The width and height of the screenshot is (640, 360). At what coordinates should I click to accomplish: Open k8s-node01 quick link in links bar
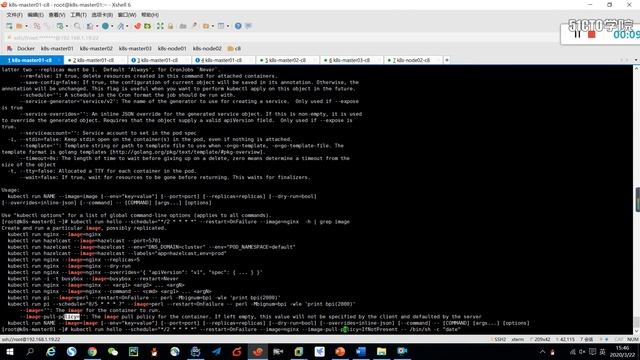point(172,49)
